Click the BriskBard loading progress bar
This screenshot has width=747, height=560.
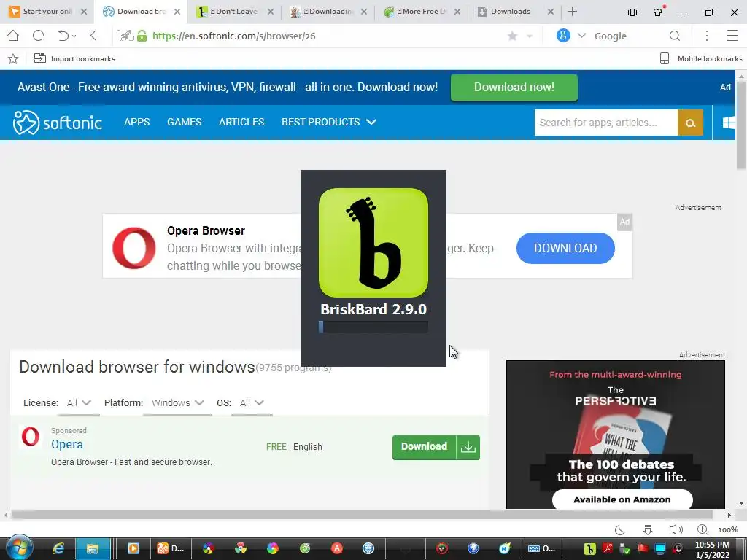coord(373,327)
